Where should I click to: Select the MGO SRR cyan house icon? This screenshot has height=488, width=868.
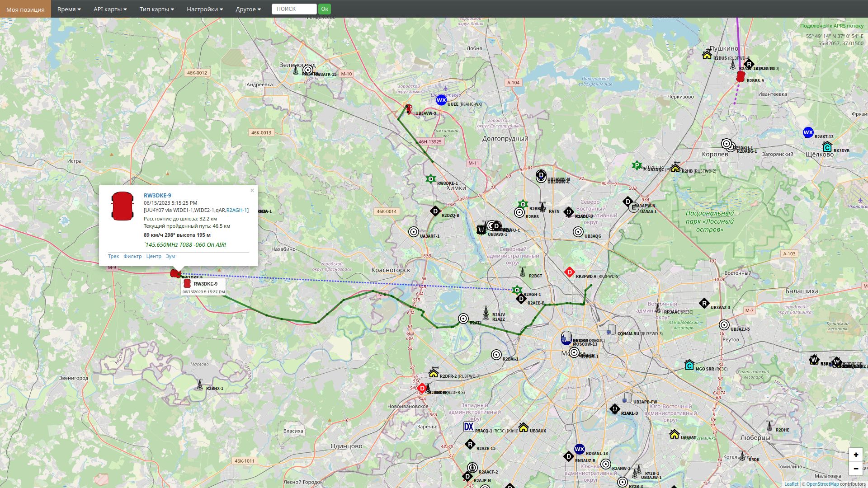[689, 365]
